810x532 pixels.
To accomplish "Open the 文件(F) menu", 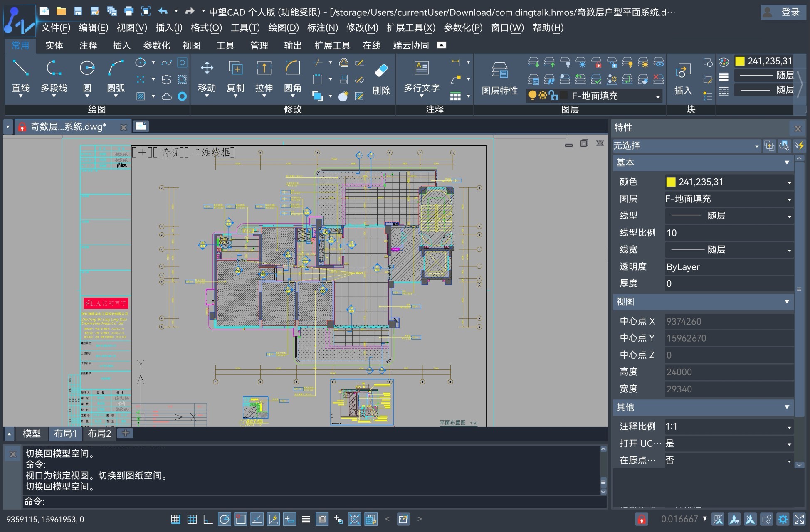I will [x=56, y=28].
